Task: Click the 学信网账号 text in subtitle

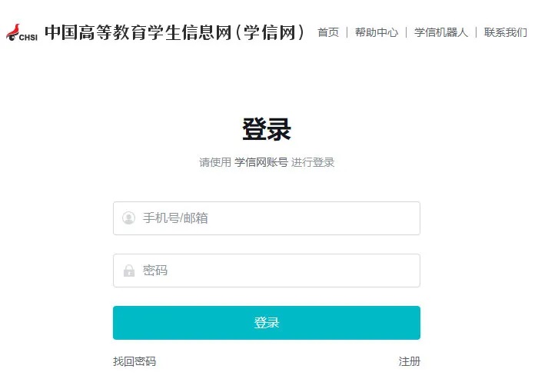Action: [x=261, y=162]
